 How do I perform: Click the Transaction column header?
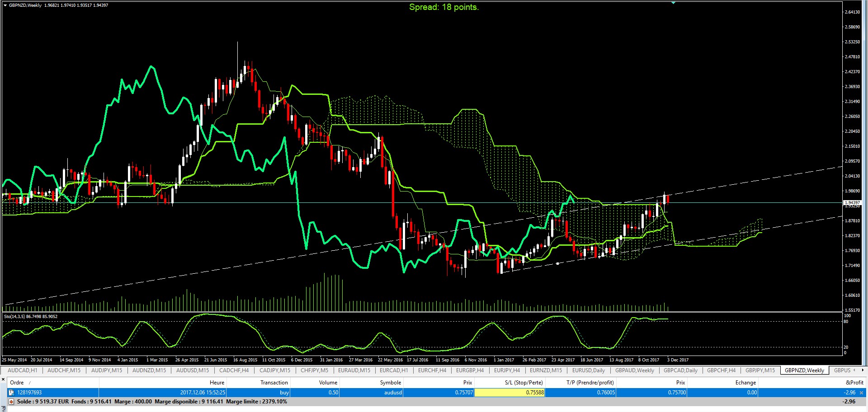pos(258,383)
